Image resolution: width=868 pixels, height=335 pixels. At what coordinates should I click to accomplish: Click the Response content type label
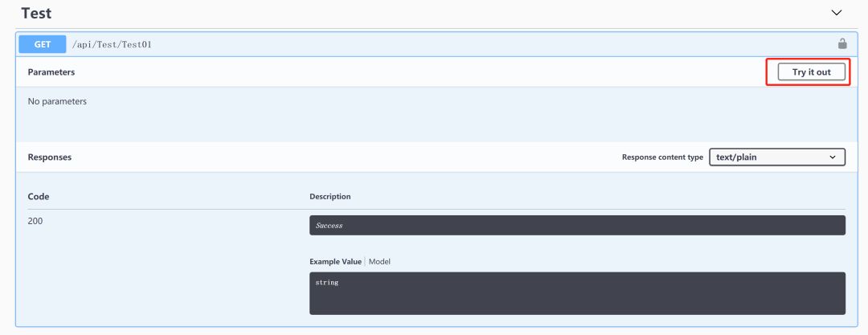pos(662,157)
